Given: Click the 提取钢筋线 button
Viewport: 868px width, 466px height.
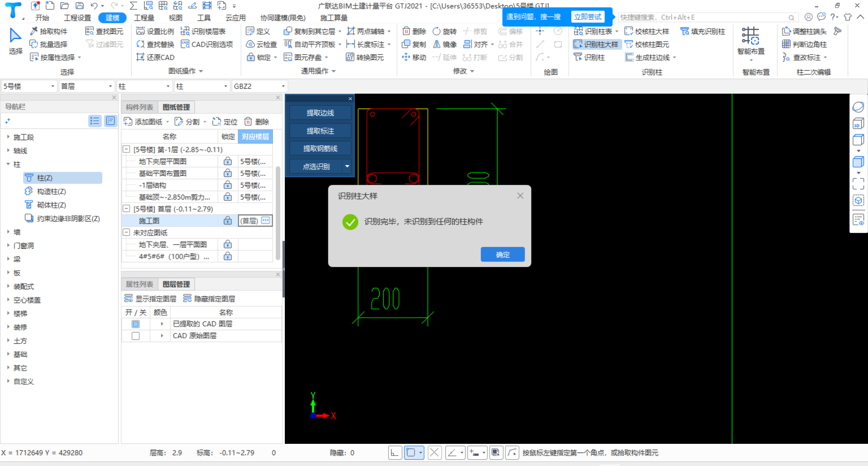Looking at the screenshot, I should pyautogui.click(x=320, y=149).
